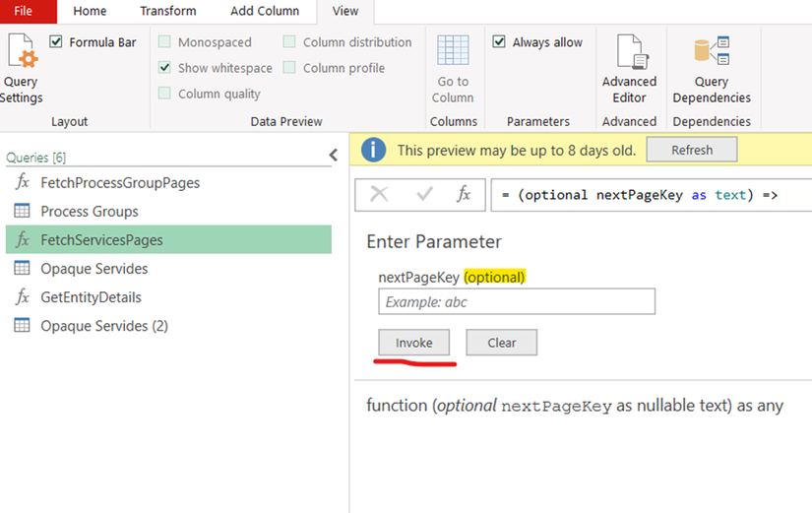Viewport: 812px width, 513px height.
Task: Toggle the Formula Bar checkbox
Action: [56, 42]
